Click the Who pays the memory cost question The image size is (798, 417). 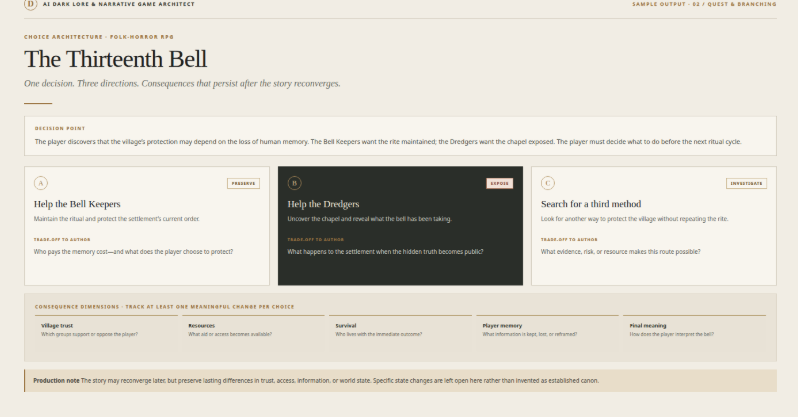tap(133, 252)
